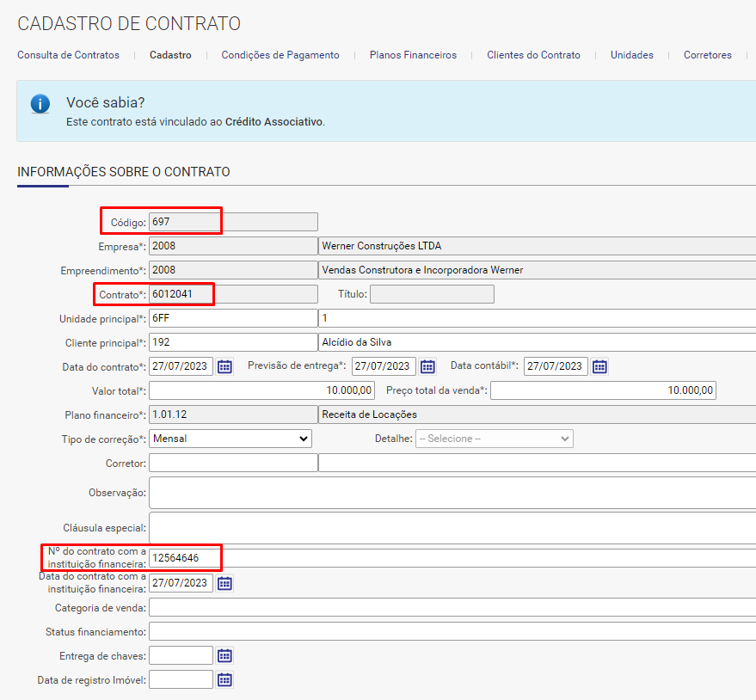Click the Você sabia? heading
Screen dimensions: 756x700
[x=106, y=102]
